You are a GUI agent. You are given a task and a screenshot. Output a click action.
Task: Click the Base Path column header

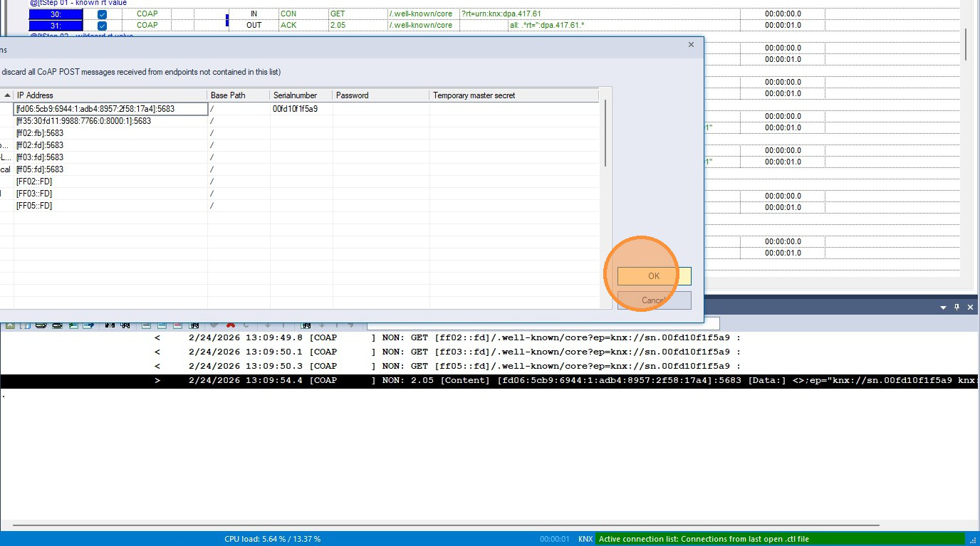coord(239,95)
